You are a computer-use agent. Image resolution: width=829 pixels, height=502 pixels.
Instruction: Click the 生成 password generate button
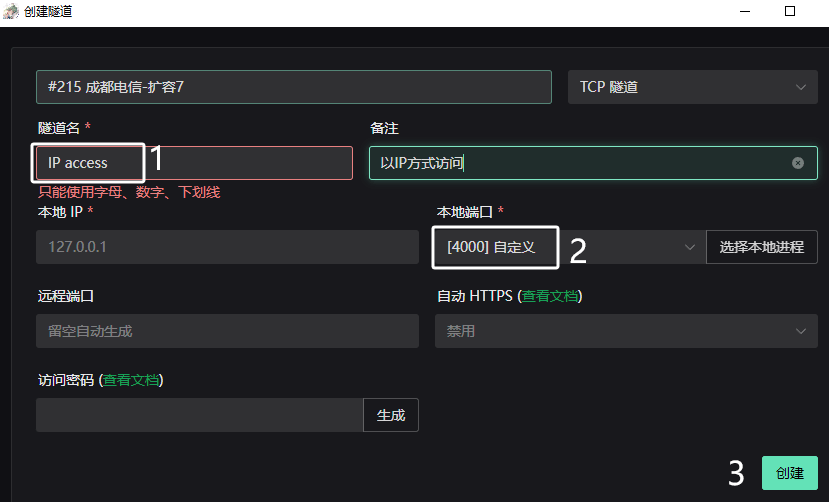[391, 415]
